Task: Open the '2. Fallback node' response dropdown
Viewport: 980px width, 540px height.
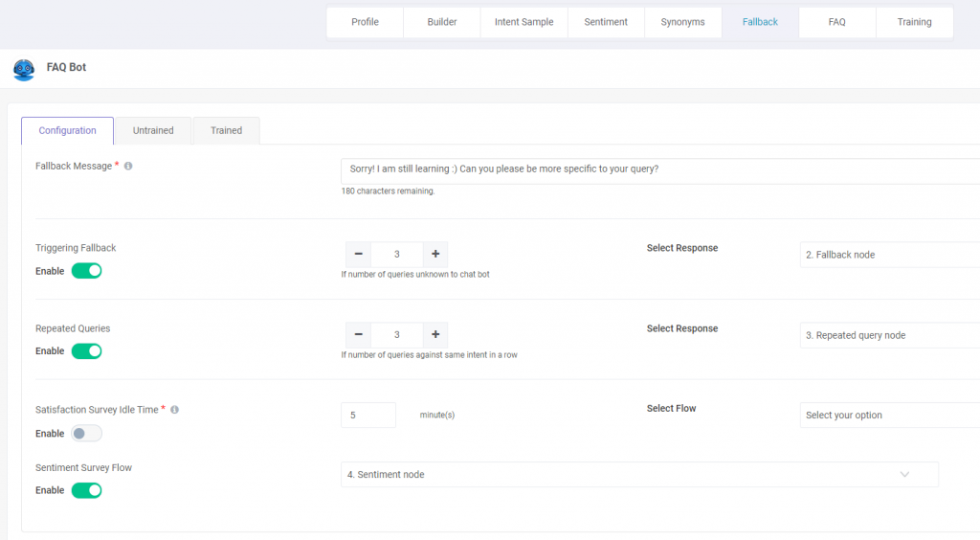Action: [x=890, y=255]
